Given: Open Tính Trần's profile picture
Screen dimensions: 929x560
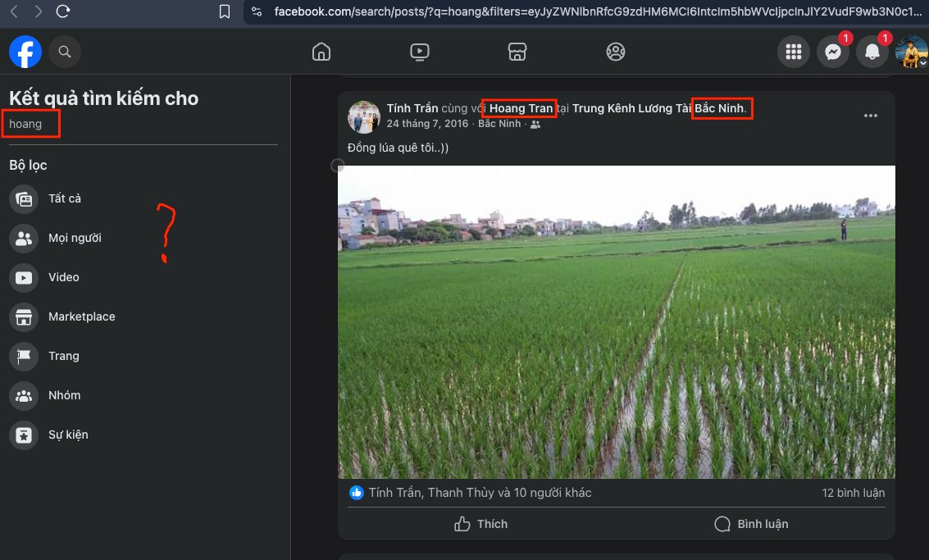Looking at the screenshot, I should (364, 116).
